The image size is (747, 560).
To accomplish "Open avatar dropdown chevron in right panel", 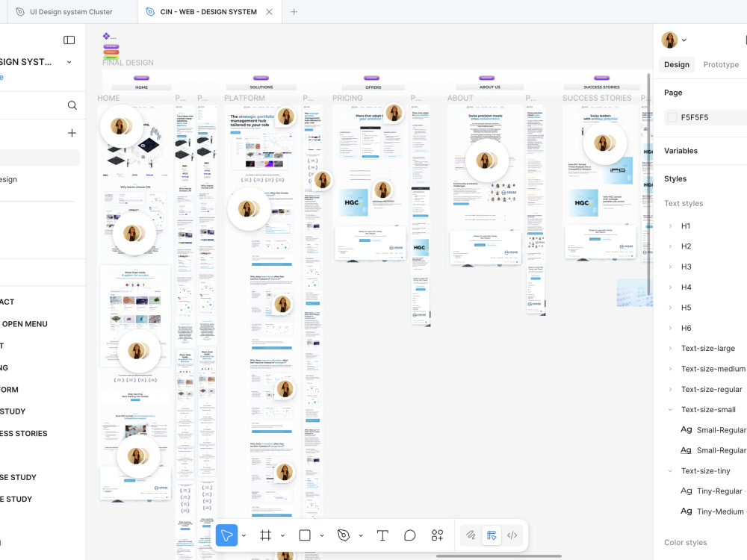I will tap(684, 40).
